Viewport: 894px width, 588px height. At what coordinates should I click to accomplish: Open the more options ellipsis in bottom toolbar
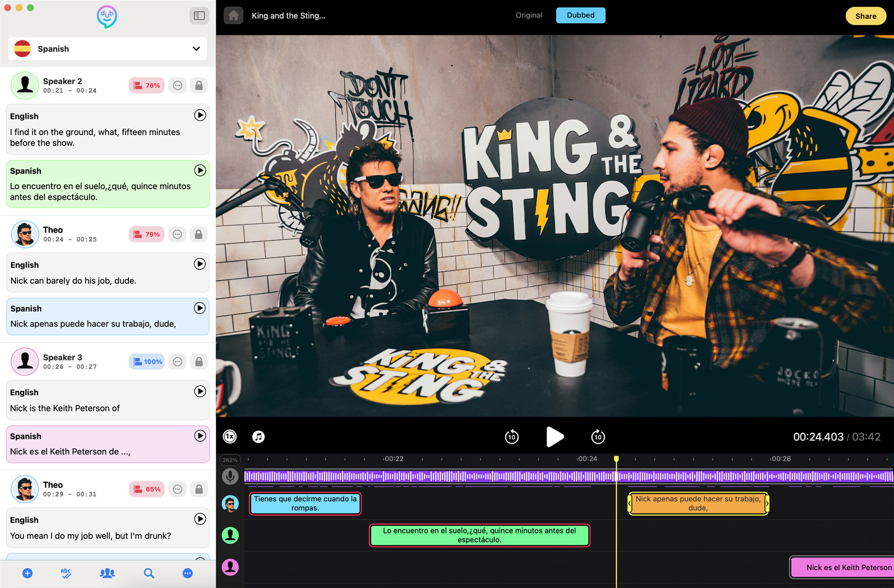tap(188, 573)
